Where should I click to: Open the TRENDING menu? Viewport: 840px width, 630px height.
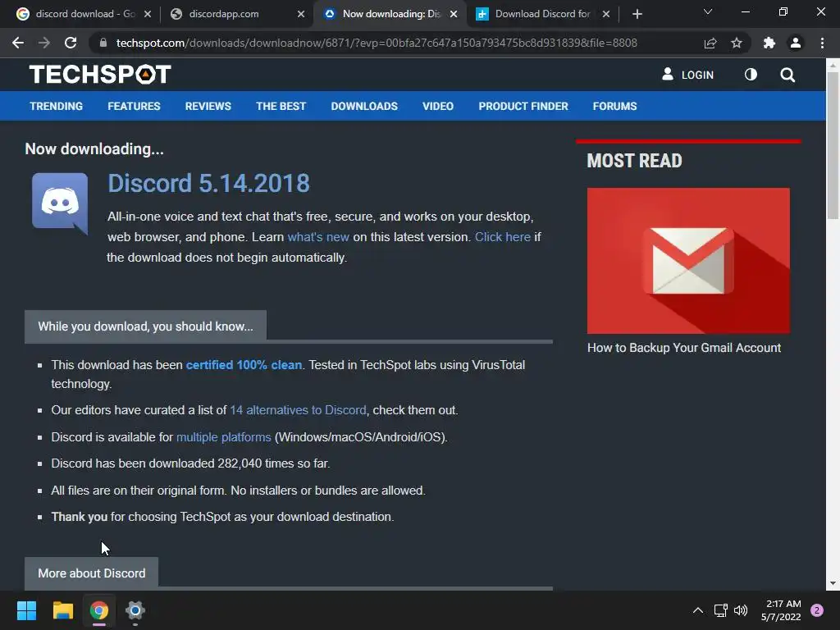click(x=57, y=106)
